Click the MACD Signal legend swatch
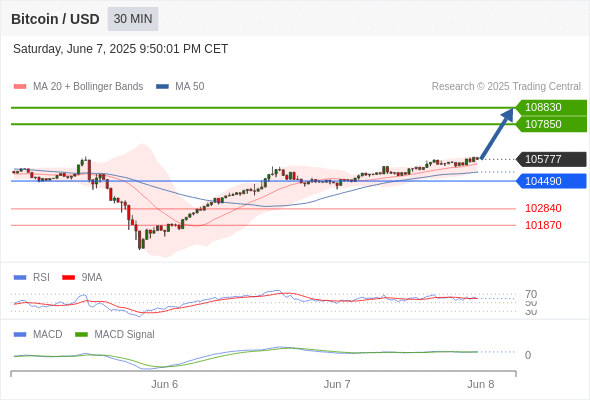The width and height of the screenshot is (590, 400). (x=81, y=335)
